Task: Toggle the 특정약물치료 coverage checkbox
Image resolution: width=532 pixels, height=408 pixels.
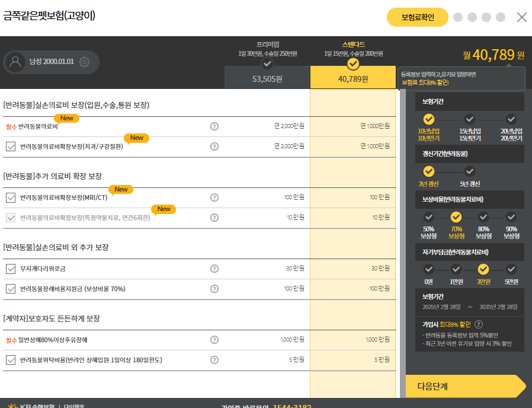Action: click(11, 218)
